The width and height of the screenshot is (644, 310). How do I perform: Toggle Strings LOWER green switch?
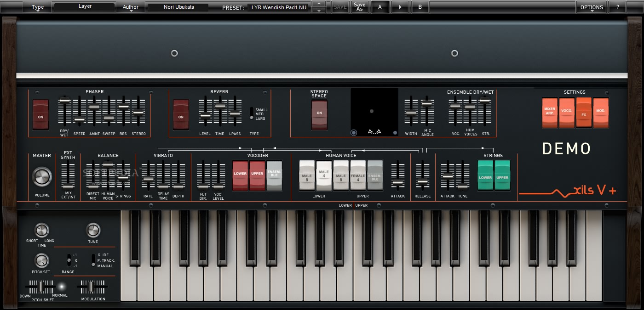(x=485, y=175)
